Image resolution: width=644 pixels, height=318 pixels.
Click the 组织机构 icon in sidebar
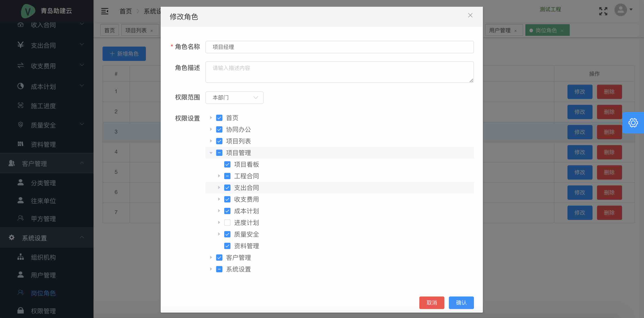(x=21, y=257)
